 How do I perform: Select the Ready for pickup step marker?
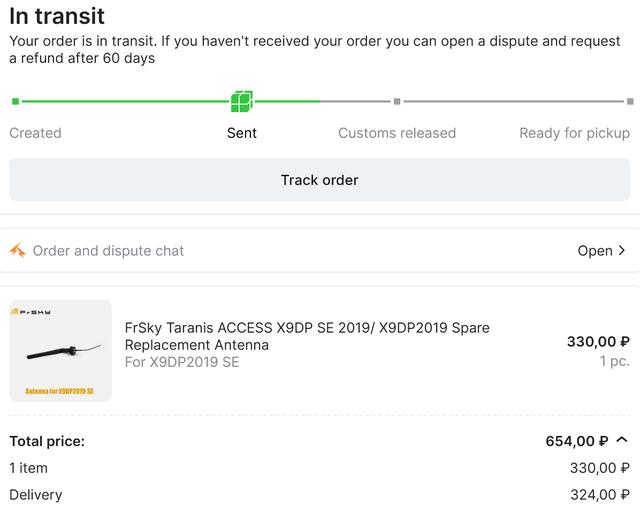click(630, 101)
